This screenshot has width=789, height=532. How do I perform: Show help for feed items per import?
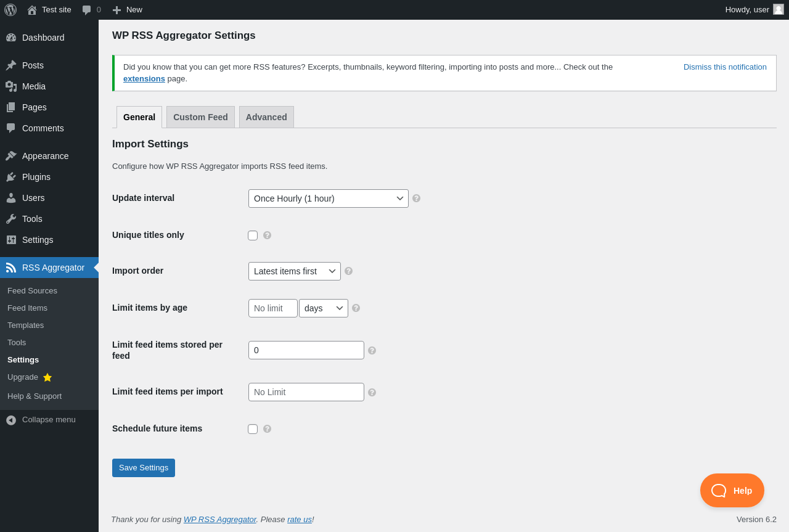click(372, 393)
